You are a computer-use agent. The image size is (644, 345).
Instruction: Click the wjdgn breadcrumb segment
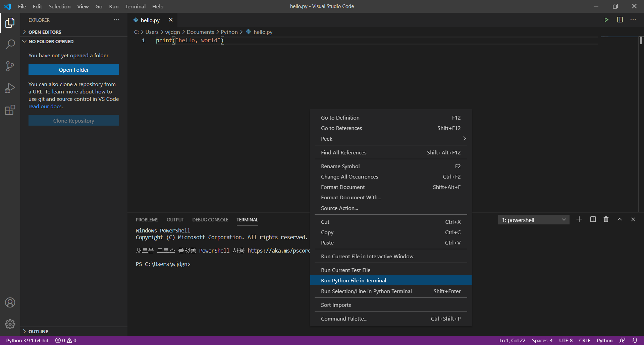(172, 32)
